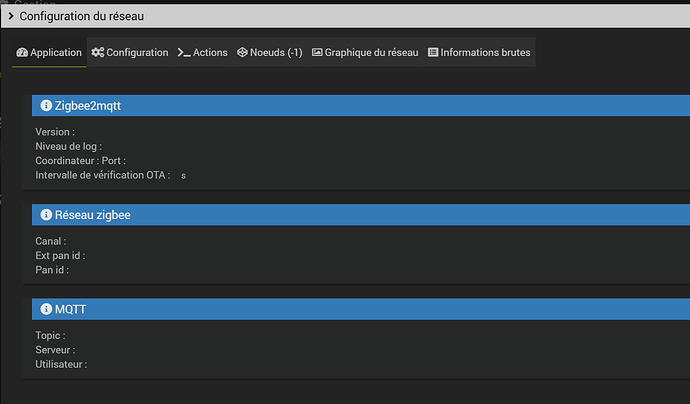
Task: Show the Informations brutes tab
Action: (x=485, y=53)
